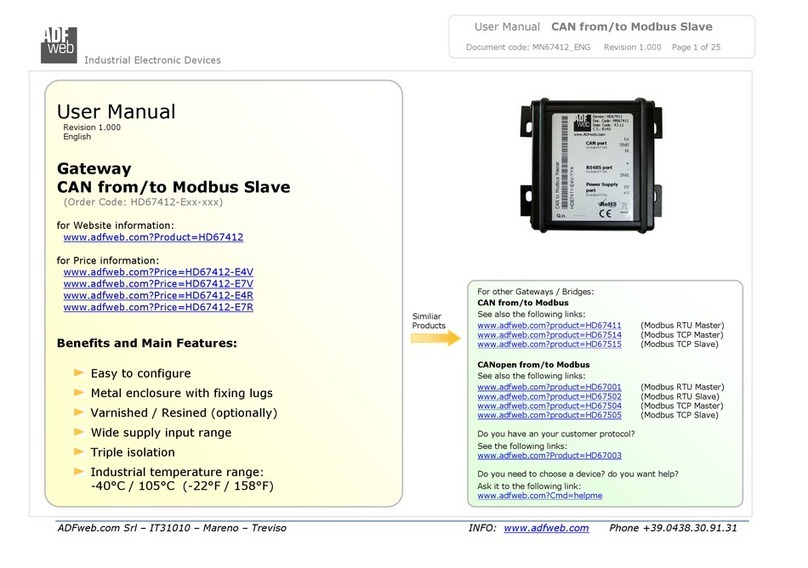Screen dimensions: 808x568
Task: Follow product link HD67411 Modbus RTU Master
Action: [549, 325]
